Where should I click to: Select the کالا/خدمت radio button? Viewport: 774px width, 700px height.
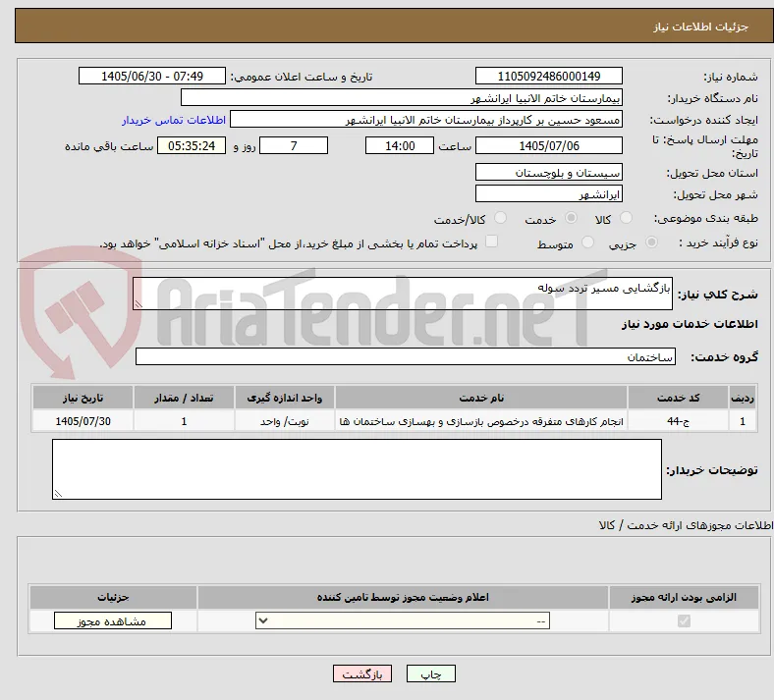pos(501,218)
